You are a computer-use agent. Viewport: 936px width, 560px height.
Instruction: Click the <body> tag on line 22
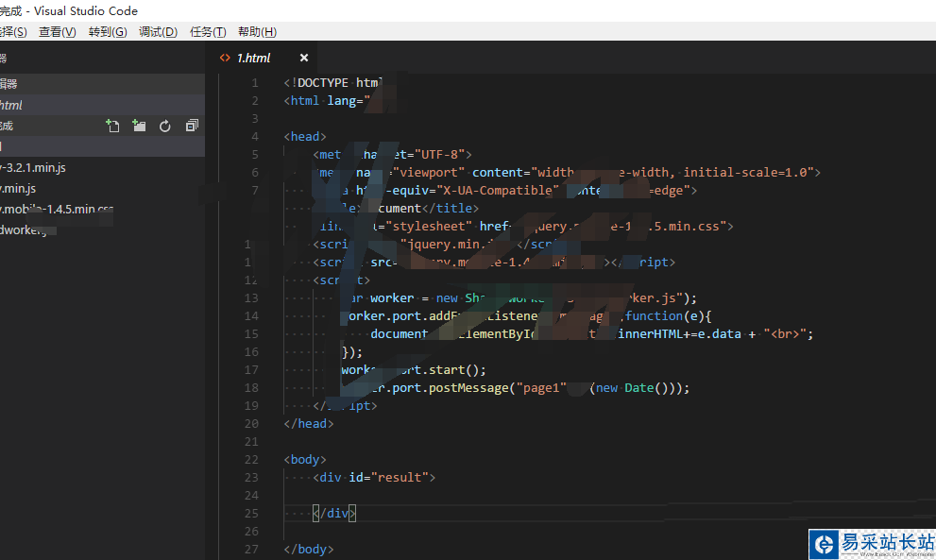coord(305,460)
